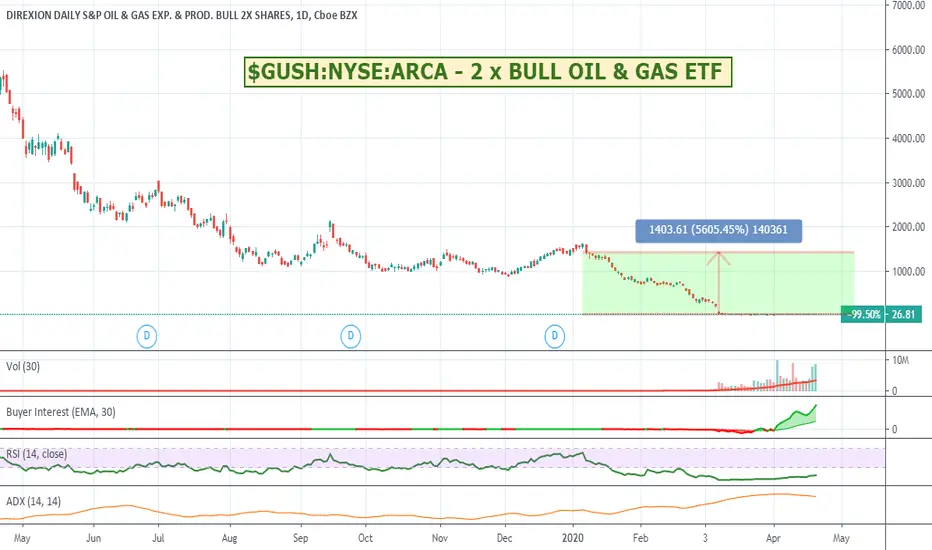Select the RSI (14, close) indicator label
932x550 pixels.
(x=36, y=454)
